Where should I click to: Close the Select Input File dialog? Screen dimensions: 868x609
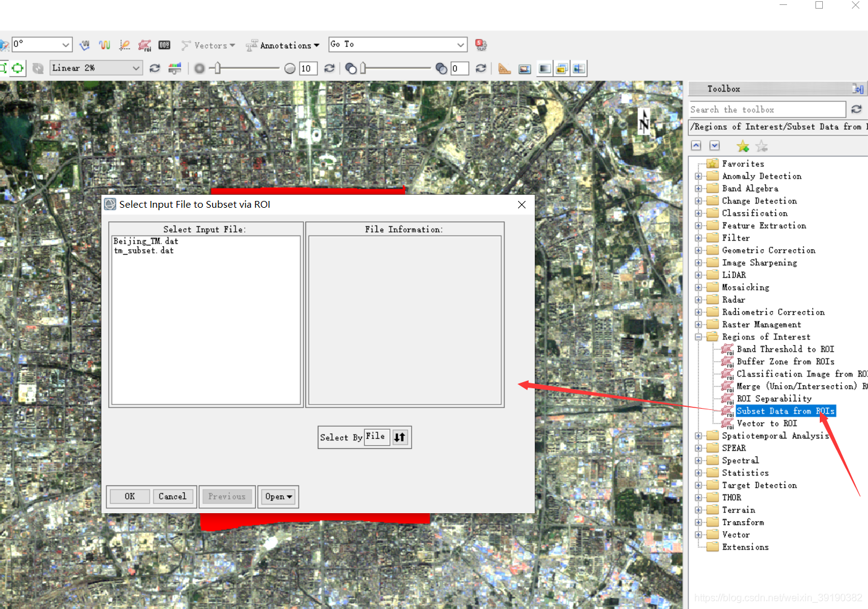(x=522, y=205)
